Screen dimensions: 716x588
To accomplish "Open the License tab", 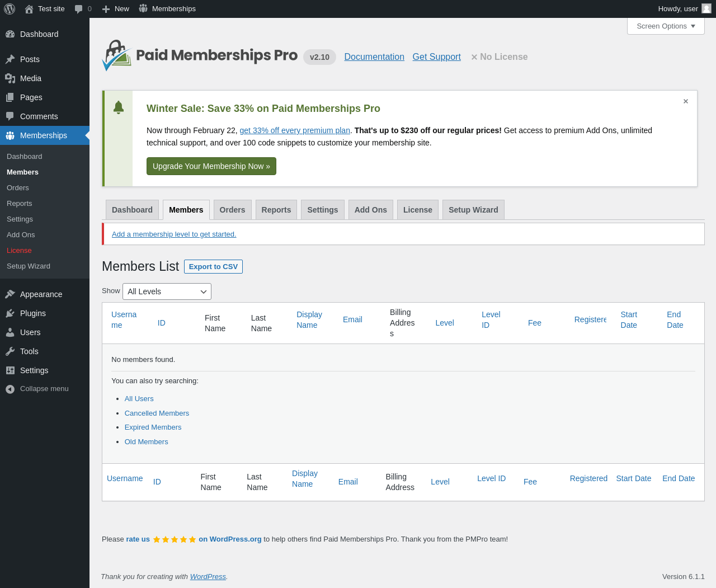I will (x=418, y=210).
